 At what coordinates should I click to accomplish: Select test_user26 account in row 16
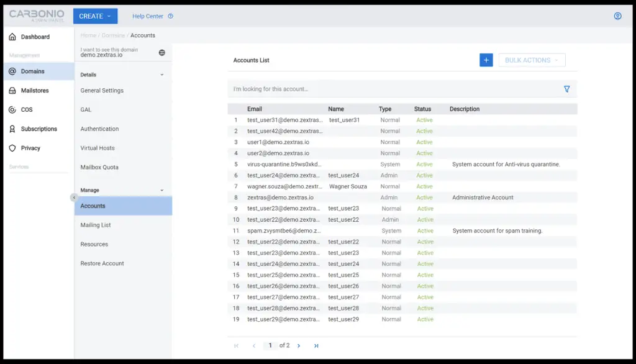point(402,286)
